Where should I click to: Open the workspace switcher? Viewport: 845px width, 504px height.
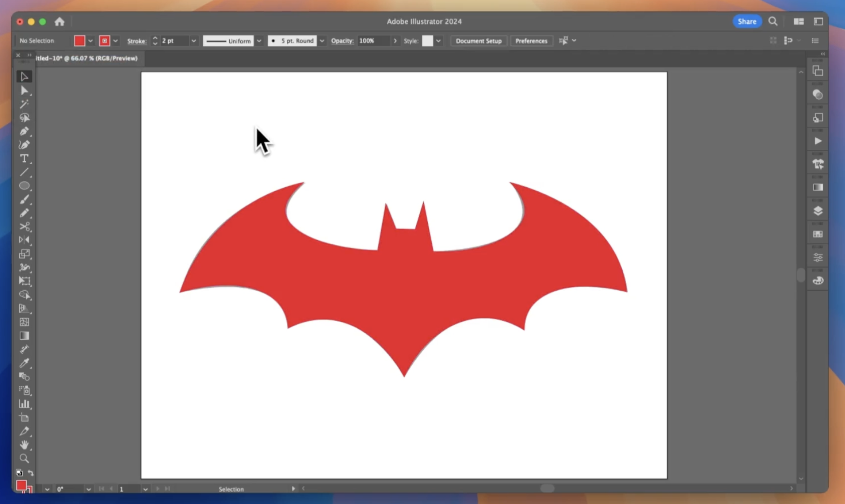click(818, 21)
